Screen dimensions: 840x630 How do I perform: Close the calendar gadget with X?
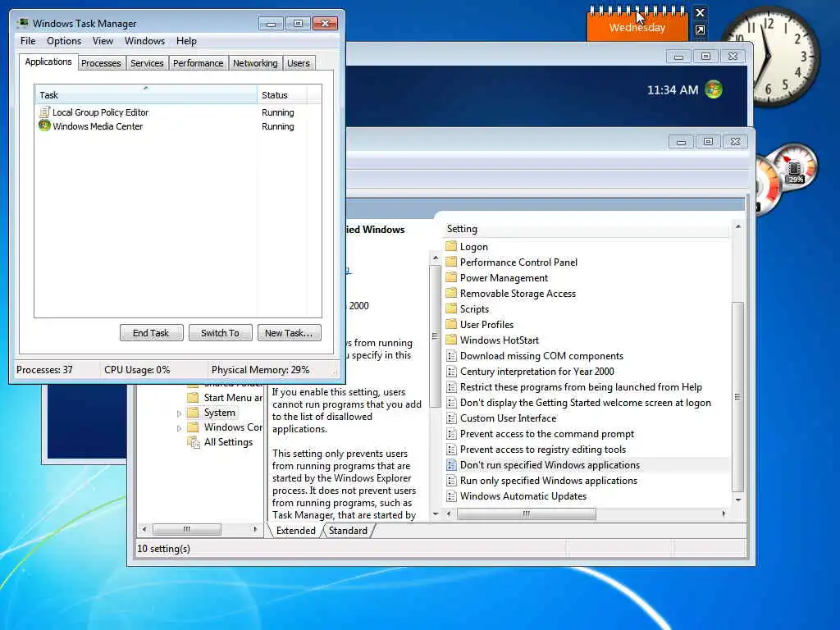pyautogui.click(x=700, y=12)
